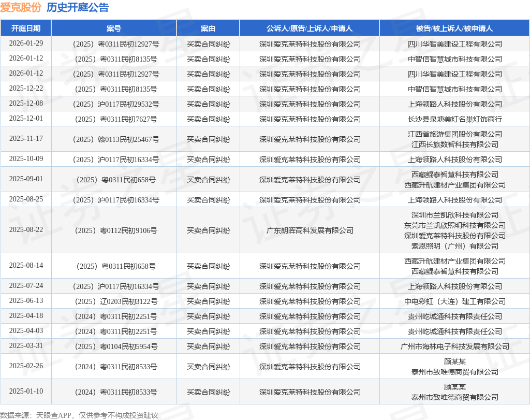Click the date 2025-10-09

click(26, 158)
